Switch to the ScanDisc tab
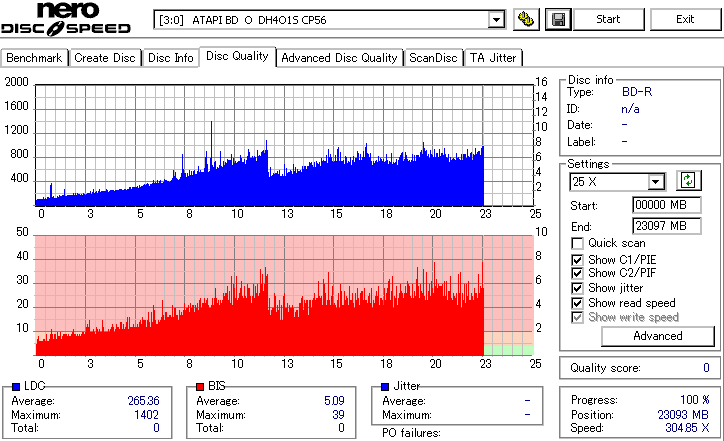Viewport: 724px width, 441px height. point(433,58)
